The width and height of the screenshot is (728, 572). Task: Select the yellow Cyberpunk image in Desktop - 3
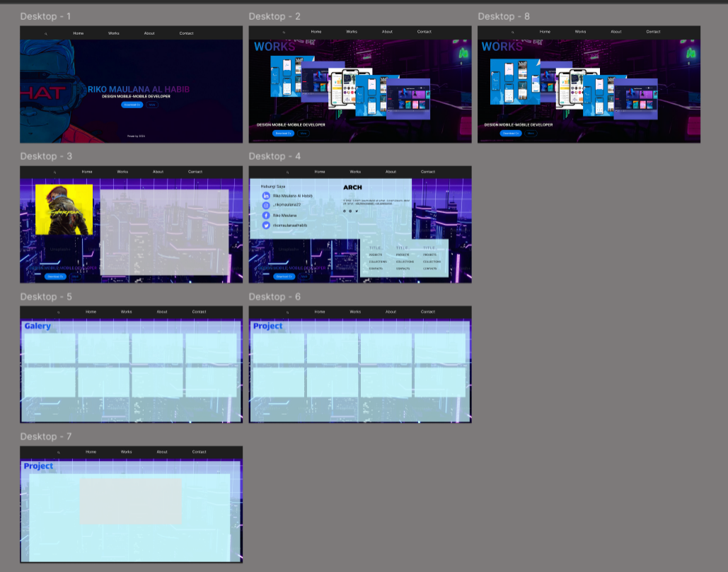(x=64, y=209)
